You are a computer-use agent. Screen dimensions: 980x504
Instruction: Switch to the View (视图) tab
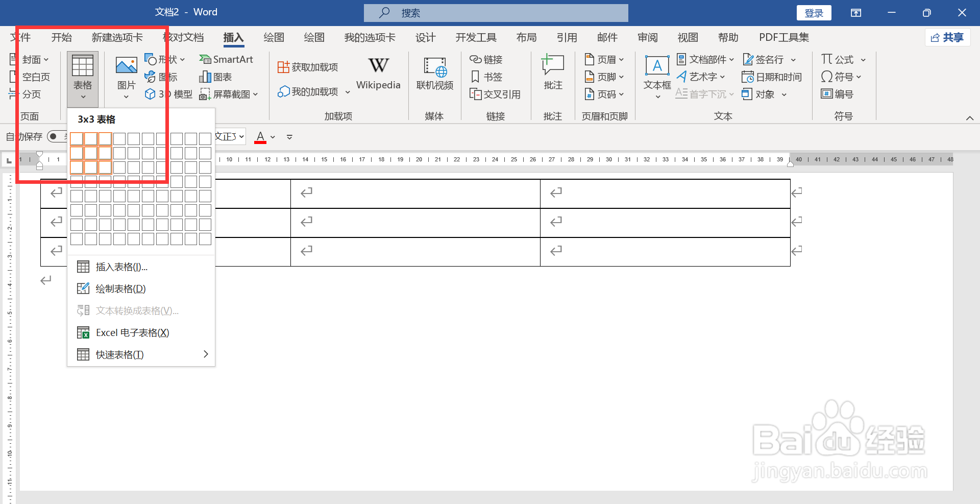click(688, 37)
